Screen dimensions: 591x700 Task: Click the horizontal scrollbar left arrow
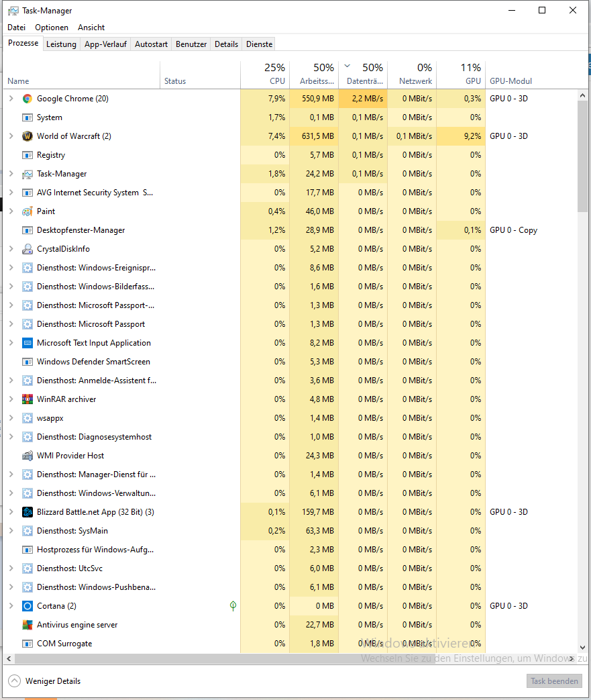point(9,658)
